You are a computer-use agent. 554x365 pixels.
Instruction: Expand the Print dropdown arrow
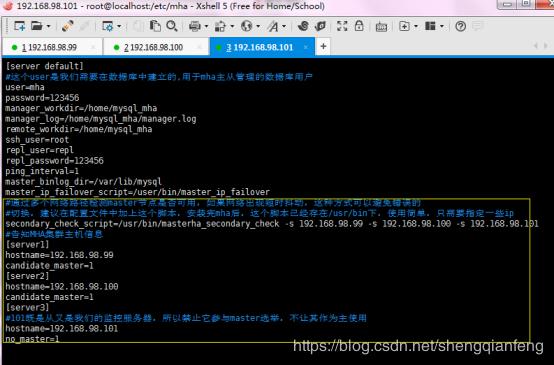tap(206, 26)
